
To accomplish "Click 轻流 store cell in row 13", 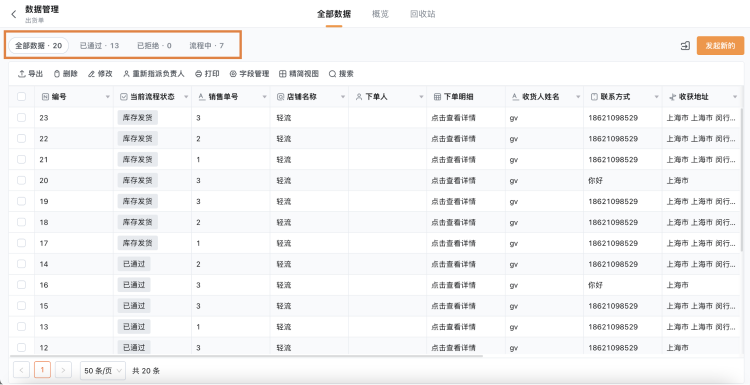I will click(x=284, y=327).
